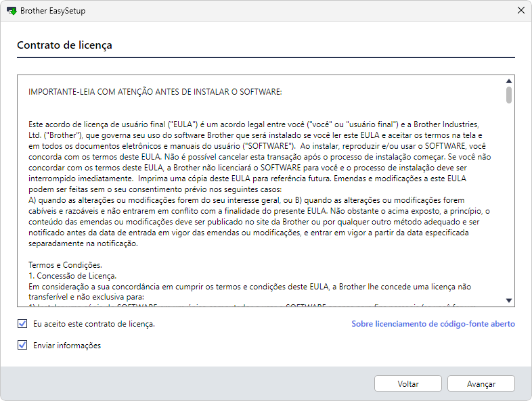Image resolution: width=532 pixels, height=401 pixels.
Task: Click the Brother EasySetup app icon
Action: [12, 11]
